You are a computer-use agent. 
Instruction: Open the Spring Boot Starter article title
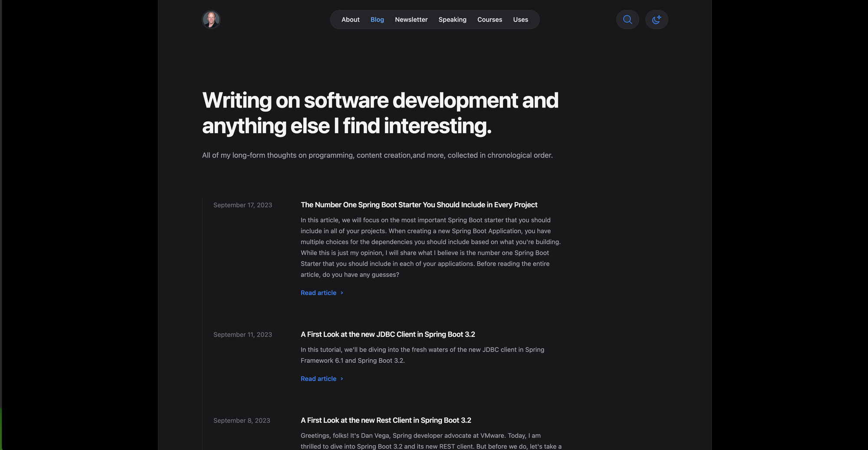(419, 204)
